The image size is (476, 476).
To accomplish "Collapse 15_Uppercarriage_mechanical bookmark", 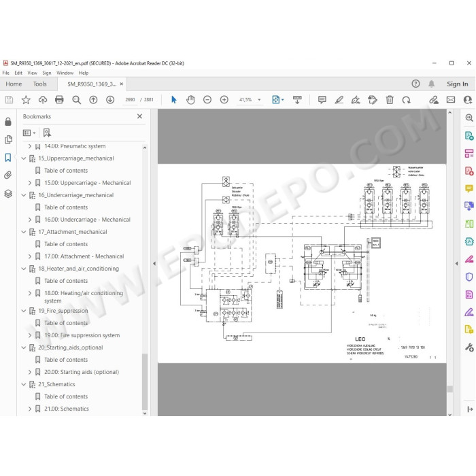I will click(23, 158).
